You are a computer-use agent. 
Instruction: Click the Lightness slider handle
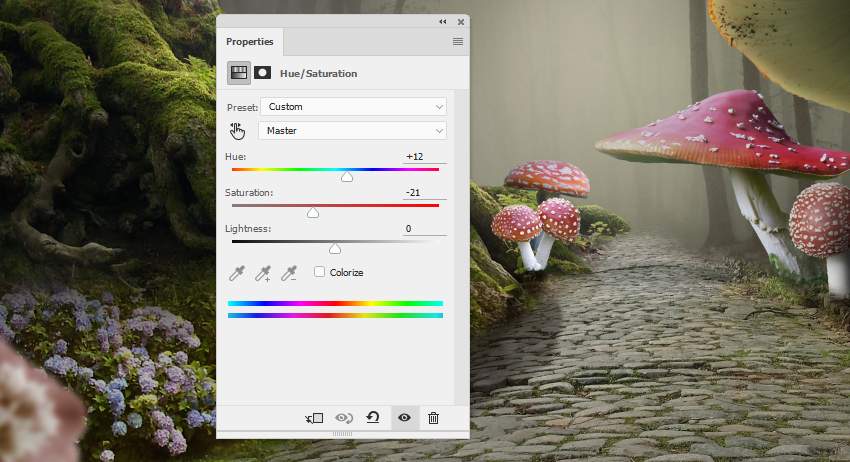[335, 248]
